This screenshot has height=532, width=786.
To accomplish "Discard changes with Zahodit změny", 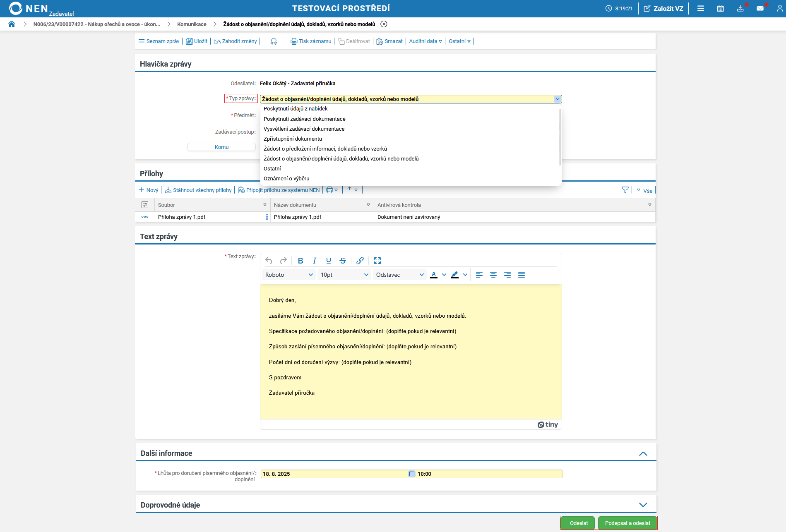I will 235,41.
